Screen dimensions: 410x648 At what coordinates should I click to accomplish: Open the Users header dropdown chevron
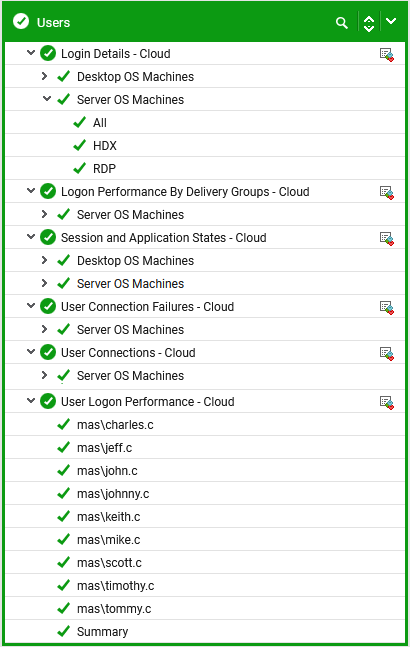click(x=391, y=21)
